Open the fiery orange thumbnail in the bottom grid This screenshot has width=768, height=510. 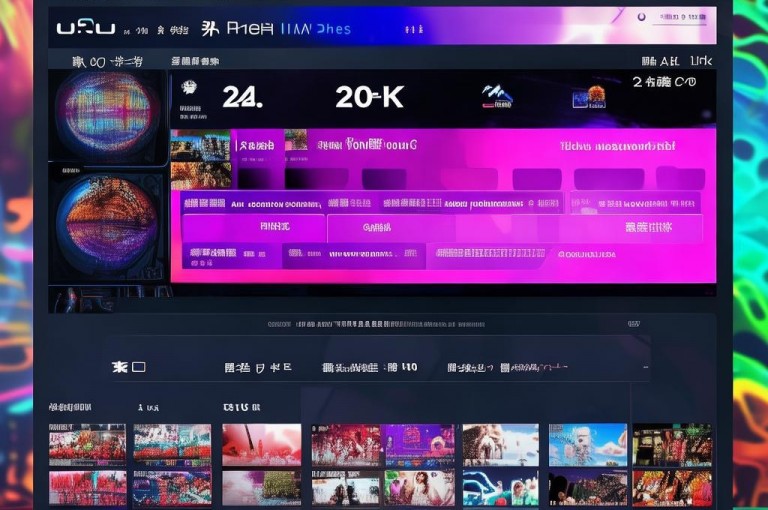tap(672, 487)
